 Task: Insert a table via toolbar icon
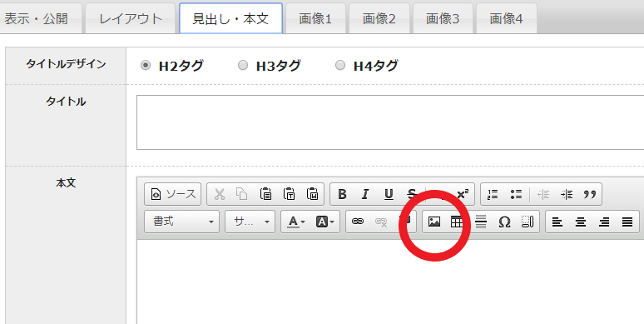point(457,222)
